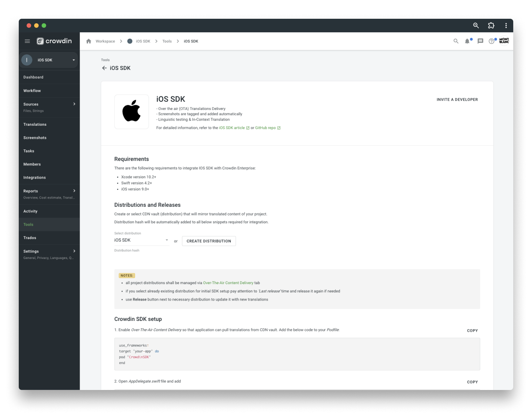Select Tools in the sidebar

point(49,224)
